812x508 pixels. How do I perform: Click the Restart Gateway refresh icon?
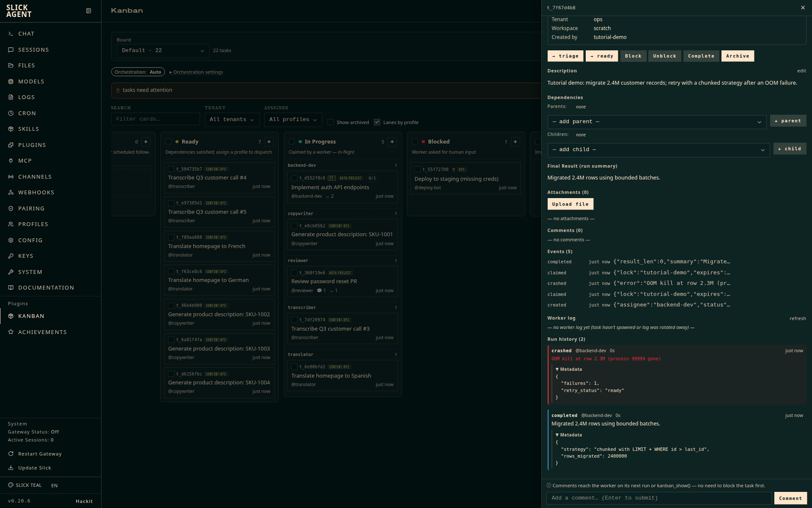(11, 454)
